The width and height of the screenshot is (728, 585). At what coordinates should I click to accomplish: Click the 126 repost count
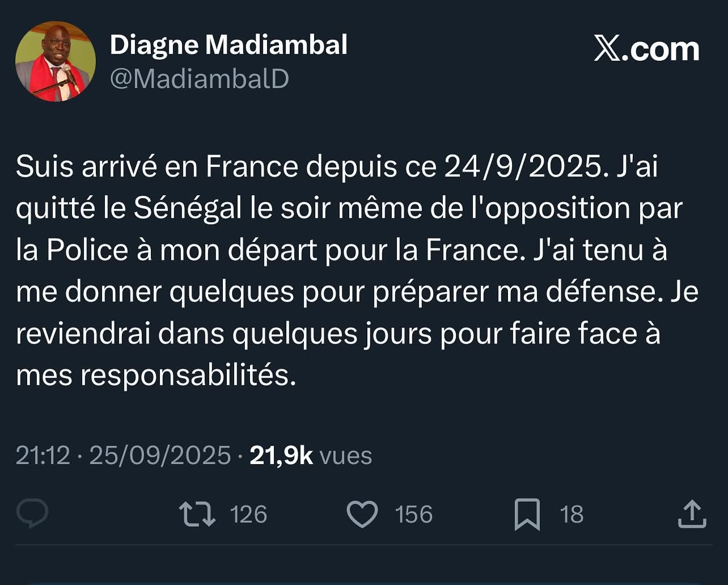click(248, 515)
